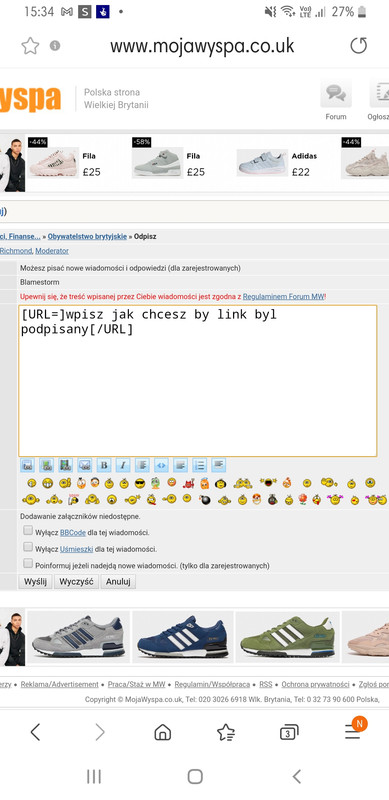Tap Android home button
Screen dimensions: 389x800
tap(195, 777)
